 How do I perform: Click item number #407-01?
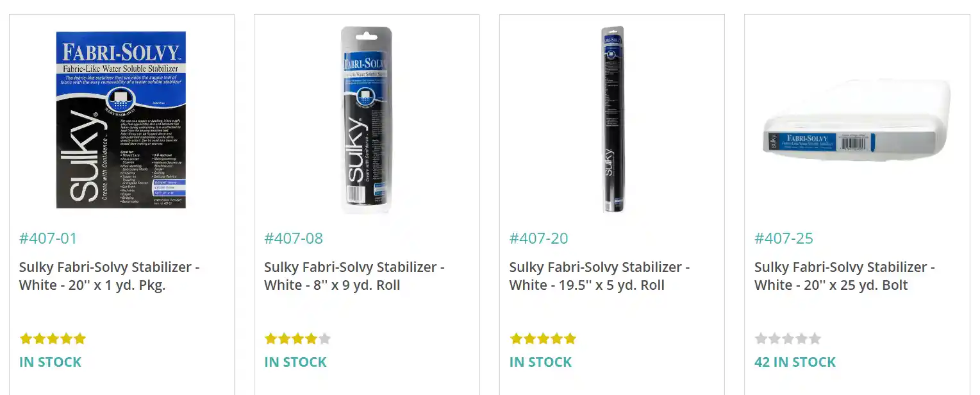48,239
